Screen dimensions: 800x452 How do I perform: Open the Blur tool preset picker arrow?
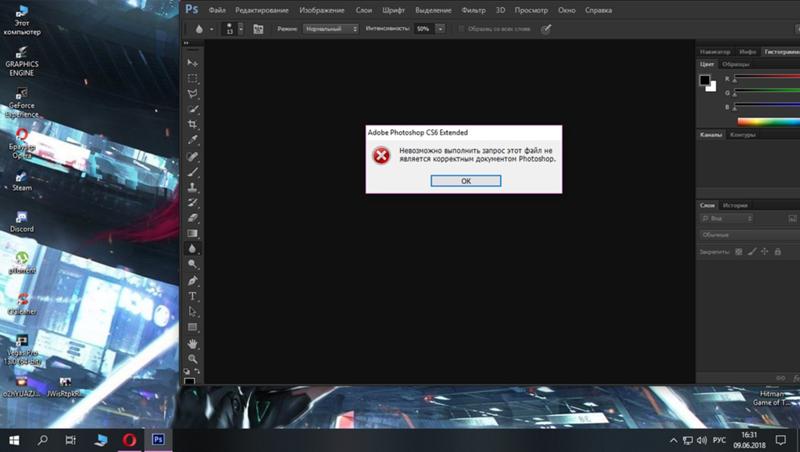[211, 29]
